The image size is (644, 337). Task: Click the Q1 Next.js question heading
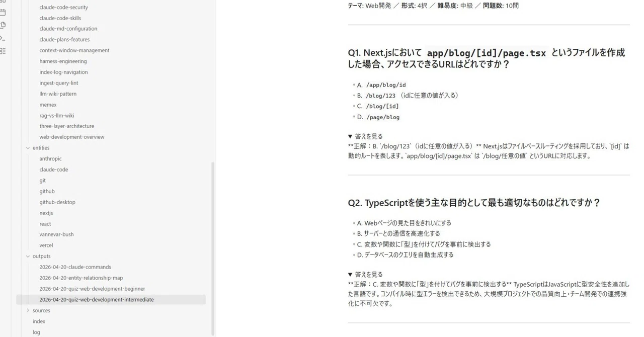click(x=487, y=58)
